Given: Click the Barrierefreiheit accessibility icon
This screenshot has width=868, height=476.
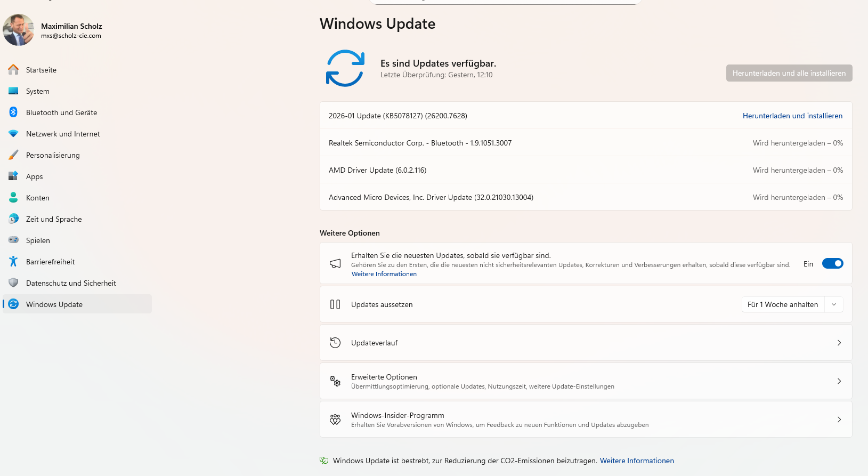Looking at the screenshot, I should (13, 261).
